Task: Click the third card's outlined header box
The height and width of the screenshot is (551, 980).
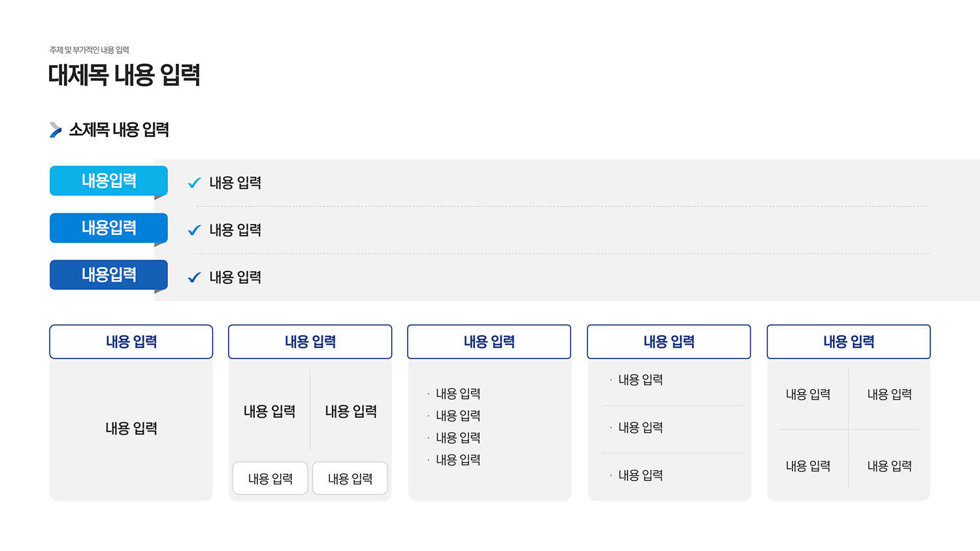Action: (489, 341)
